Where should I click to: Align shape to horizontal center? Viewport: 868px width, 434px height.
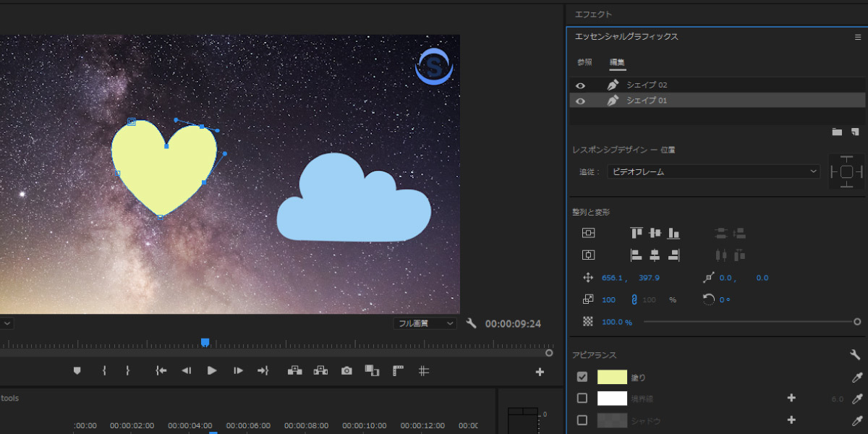[x=655, y=255]
